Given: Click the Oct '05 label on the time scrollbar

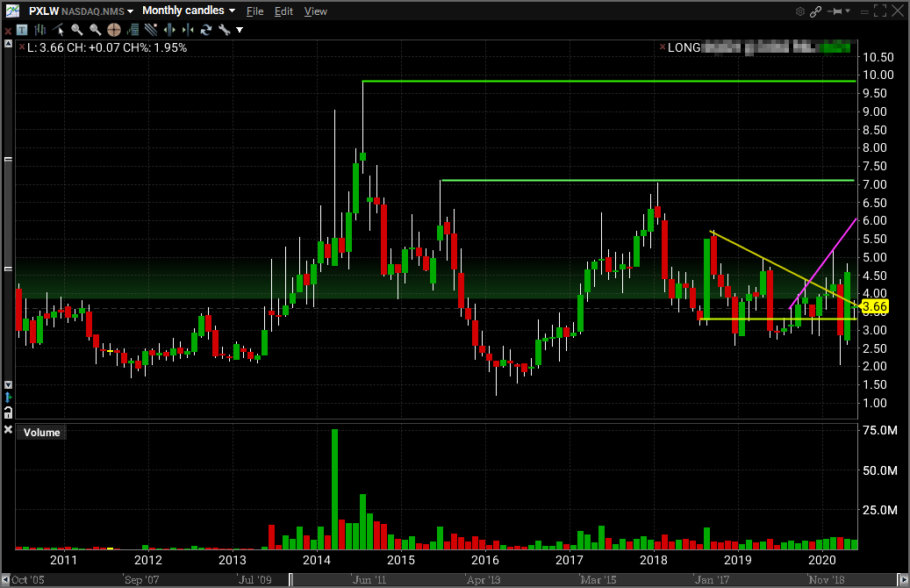Looking at the screenshot, I should pyautogui.click(x=28, y=580).
